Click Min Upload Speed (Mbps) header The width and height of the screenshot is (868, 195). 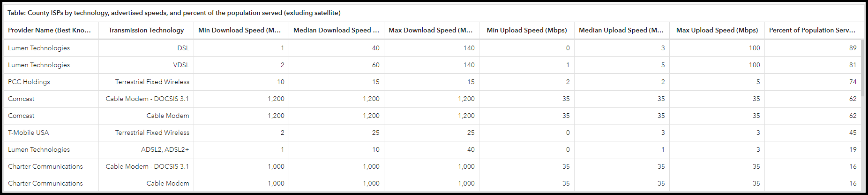pyautogui.click(x=527, y=30)
